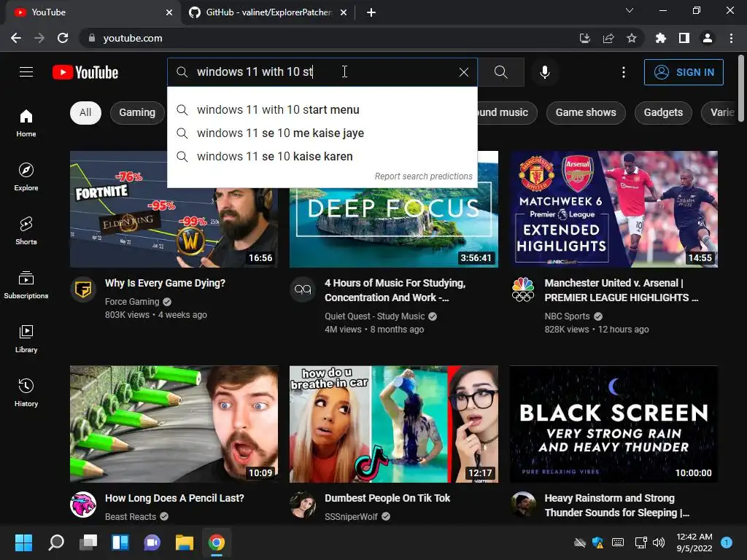747x560 pixels.
Task: Open Black Screen rain and thunder thumbnail
Action: click(x=613, y=424)
